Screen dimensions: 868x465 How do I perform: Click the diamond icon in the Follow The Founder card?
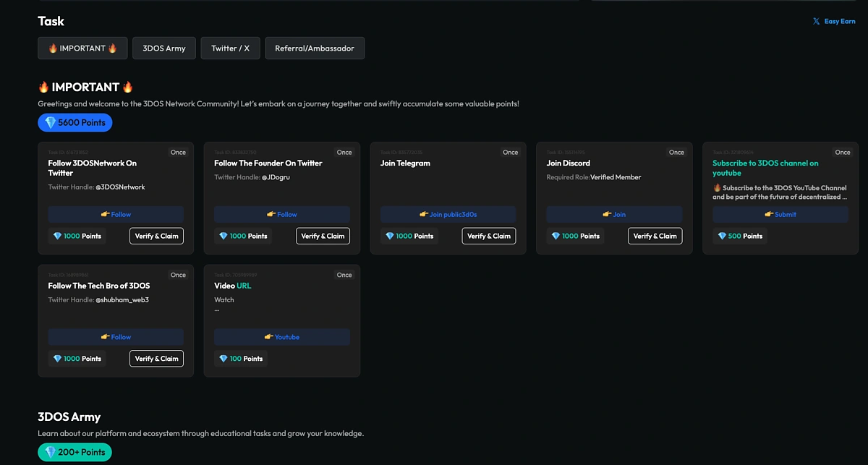click(224, 236)
